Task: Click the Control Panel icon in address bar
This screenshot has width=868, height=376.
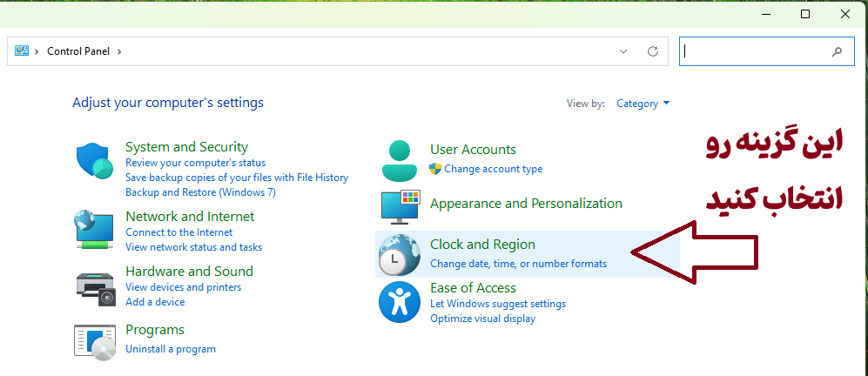Action: tap(22, 51)
